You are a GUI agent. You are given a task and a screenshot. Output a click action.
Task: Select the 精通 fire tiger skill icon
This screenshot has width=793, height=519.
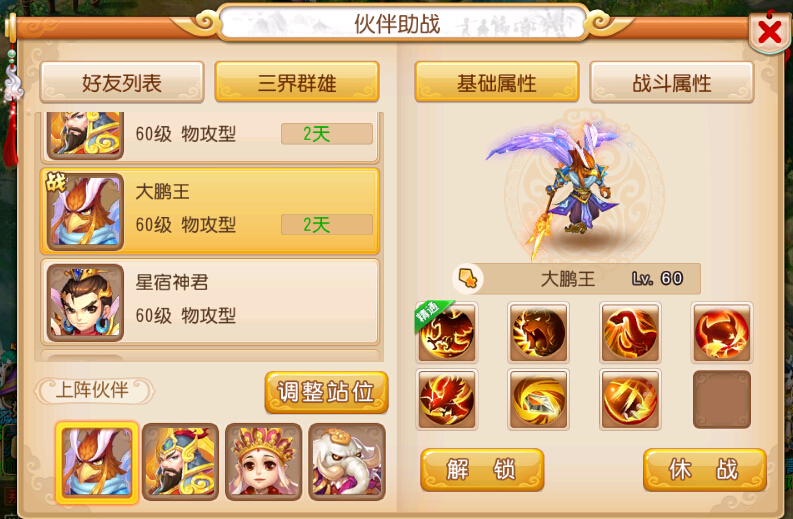447,332
